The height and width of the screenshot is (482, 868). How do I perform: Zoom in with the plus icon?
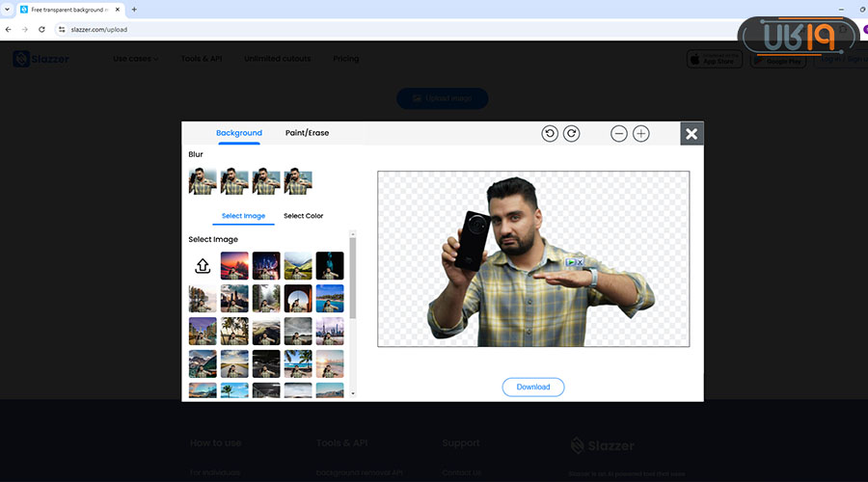pos(641,134)
